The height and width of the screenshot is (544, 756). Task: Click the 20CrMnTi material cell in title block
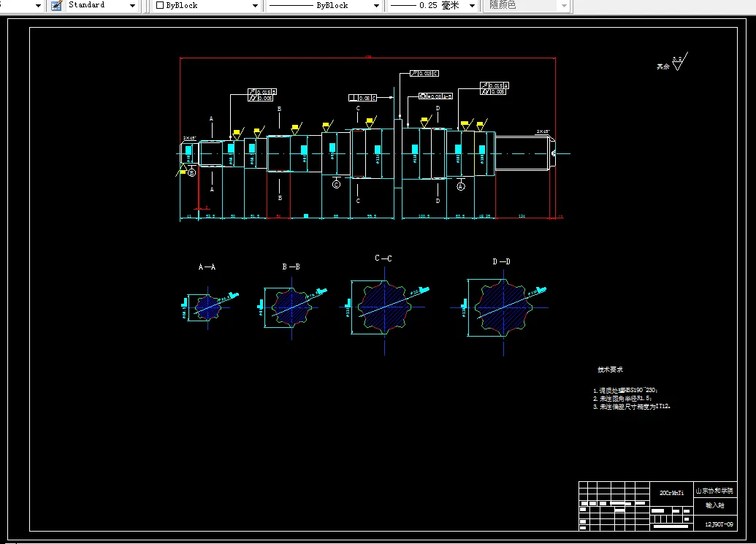(x=671, y=493)
